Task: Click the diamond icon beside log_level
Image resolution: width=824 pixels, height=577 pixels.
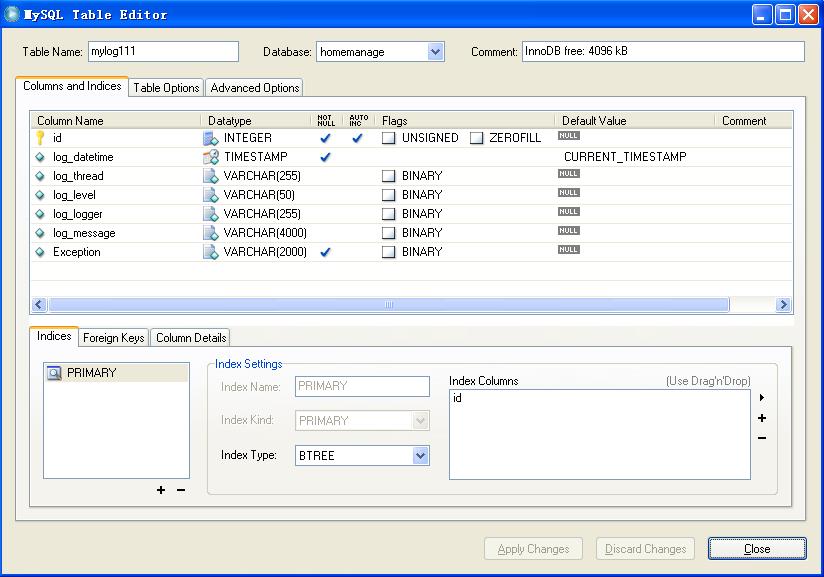Action: click(40, 195)
